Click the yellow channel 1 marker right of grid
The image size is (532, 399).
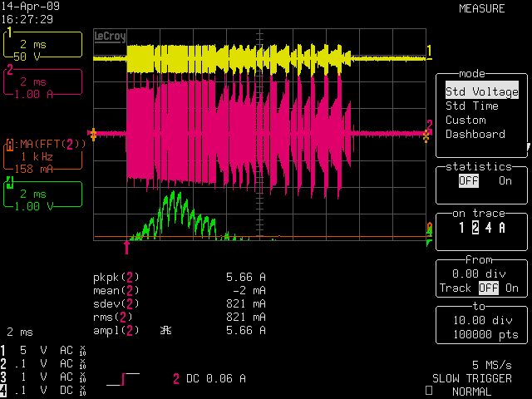click(x=429, y=52)
